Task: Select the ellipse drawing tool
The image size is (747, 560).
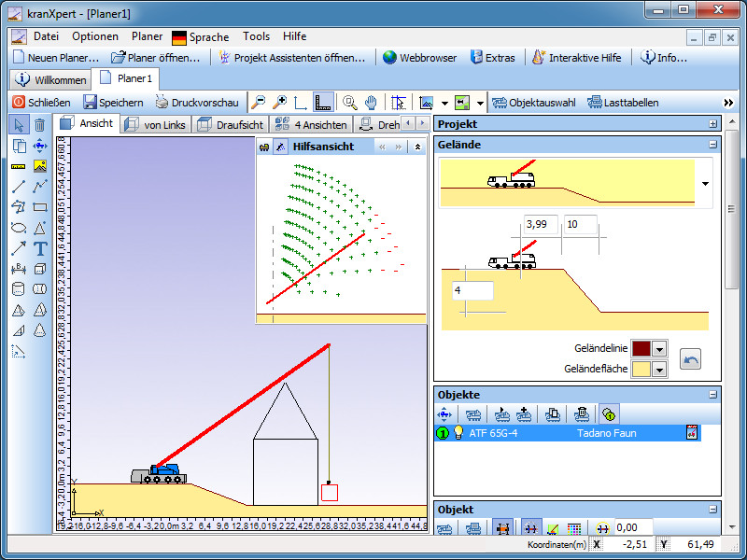Action: (x=18, y=228)
